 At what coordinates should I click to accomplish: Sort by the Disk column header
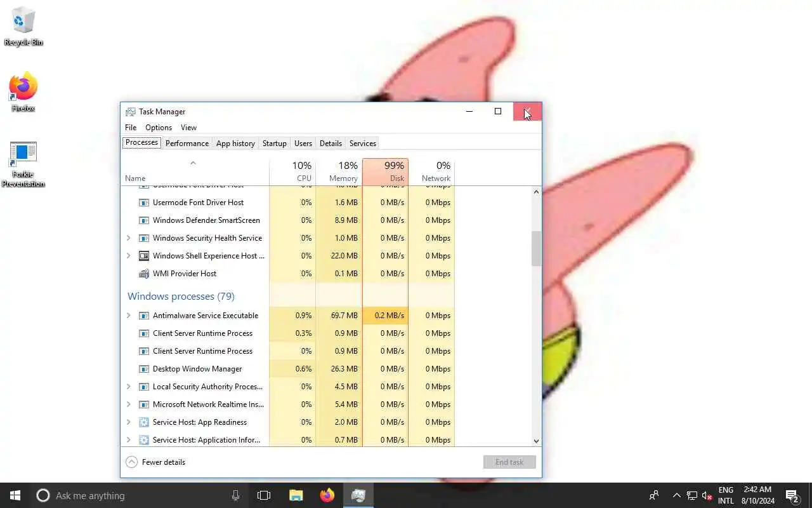click(385, 171)
